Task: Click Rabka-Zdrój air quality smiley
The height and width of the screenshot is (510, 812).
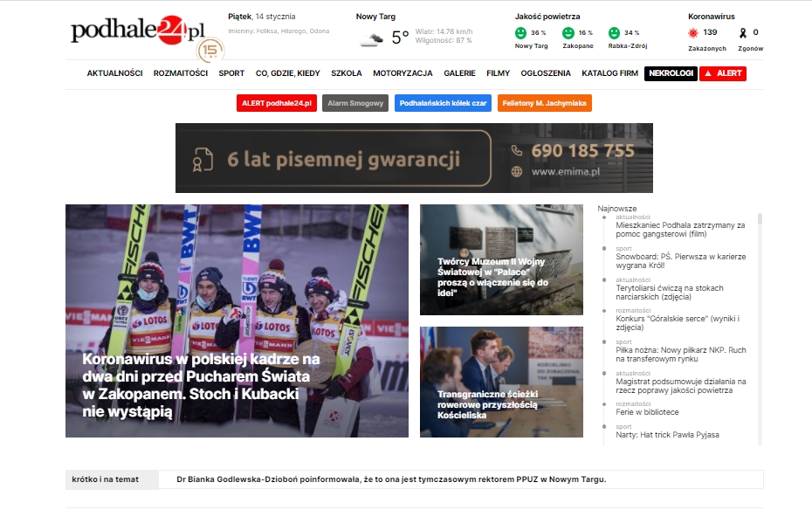Action: tap(614, 33)
